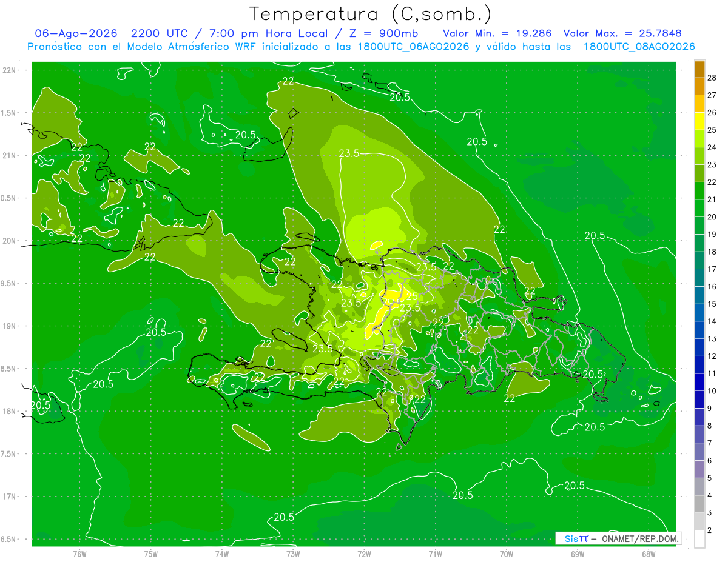Click the "73W" longitude axis label
728x562 pixels.
tap(293, 554)
